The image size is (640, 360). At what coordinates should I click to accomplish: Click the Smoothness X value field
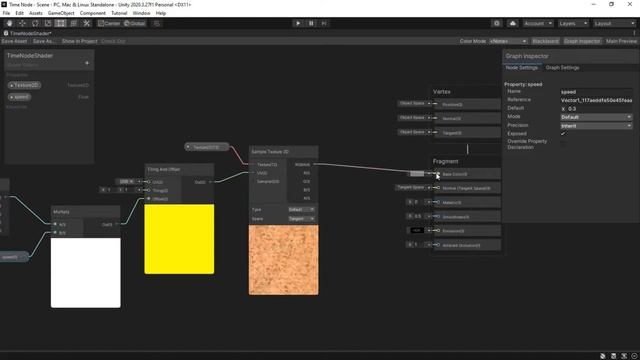pyautogui.click(x=418, y=216)
